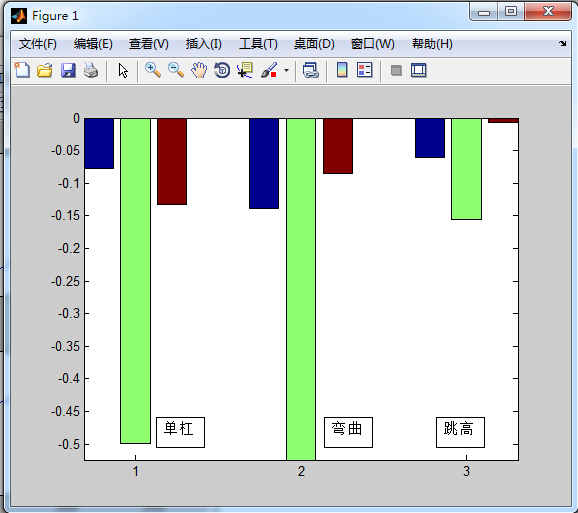Print the figure with the printer icon

click(91, 70)
